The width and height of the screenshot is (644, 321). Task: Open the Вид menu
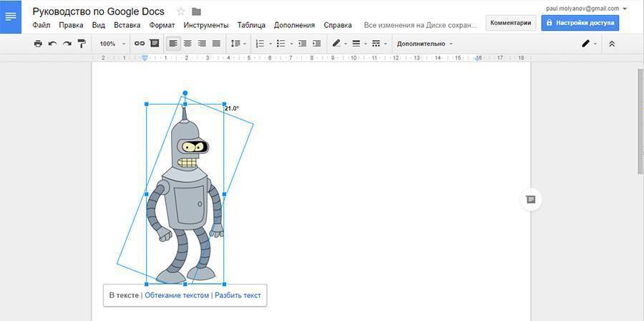tap(99, 25)
